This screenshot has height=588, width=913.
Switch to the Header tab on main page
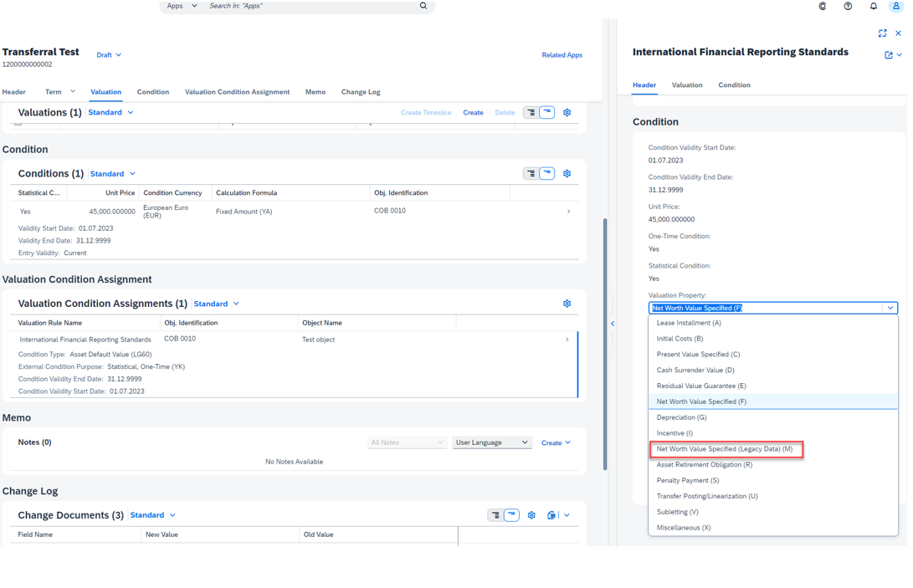pos(14,92)
